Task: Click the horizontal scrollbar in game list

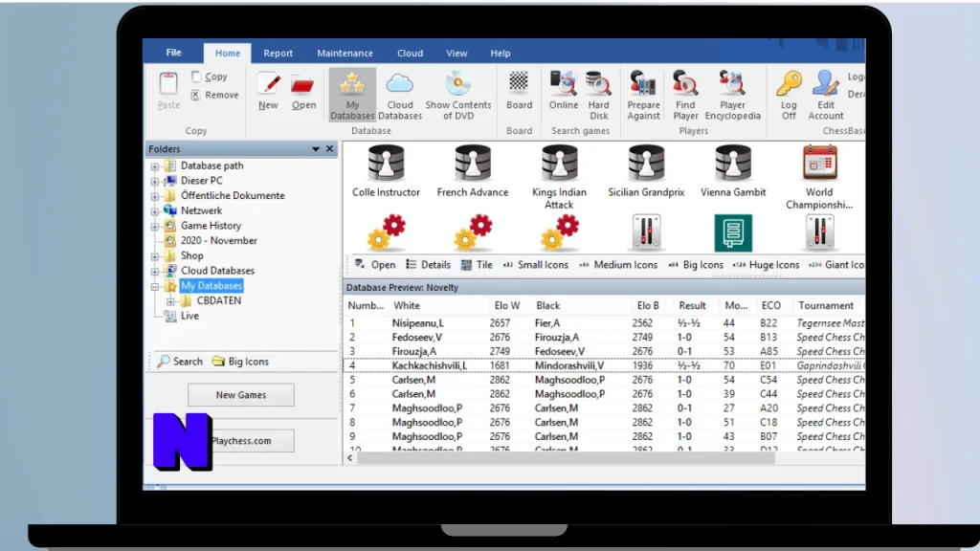Action: tap(566, 458)
